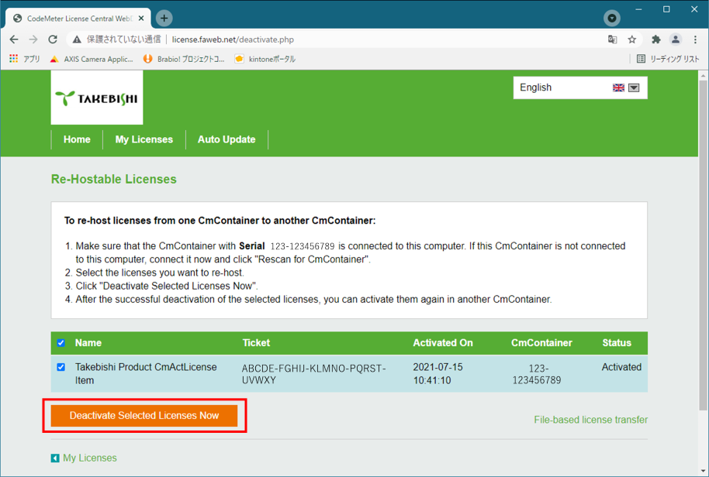Follow the My Licenses link at bottom

[x=89, y=458]
